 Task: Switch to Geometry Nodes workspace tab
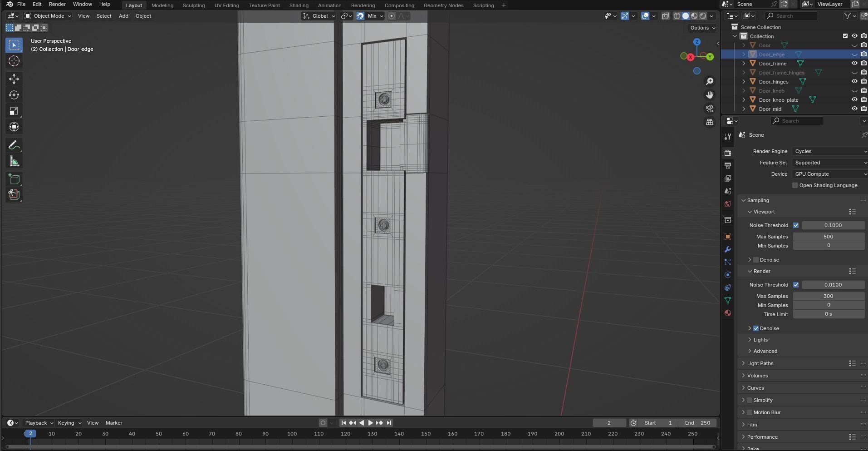(x=443, y=5)
